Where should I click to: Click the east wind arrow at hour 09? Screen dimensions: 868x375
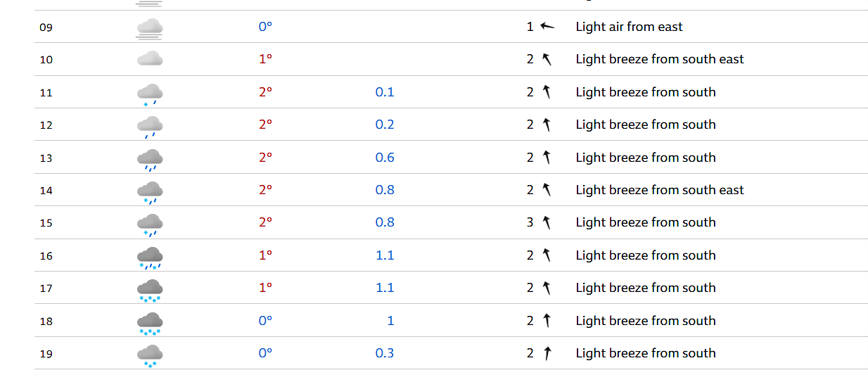click(547, 27)
